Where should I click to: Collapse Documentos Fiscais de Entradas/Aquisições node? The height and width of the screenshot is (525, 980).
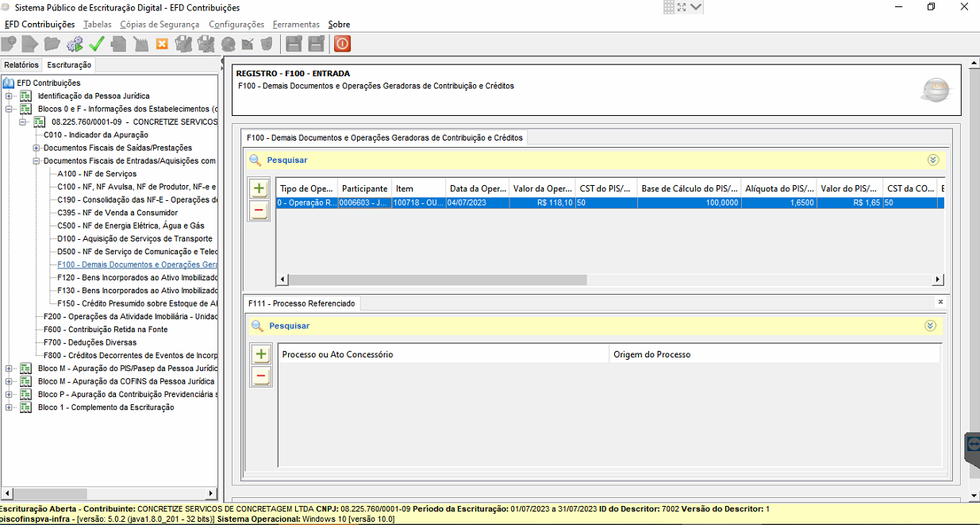pos(37,160)
